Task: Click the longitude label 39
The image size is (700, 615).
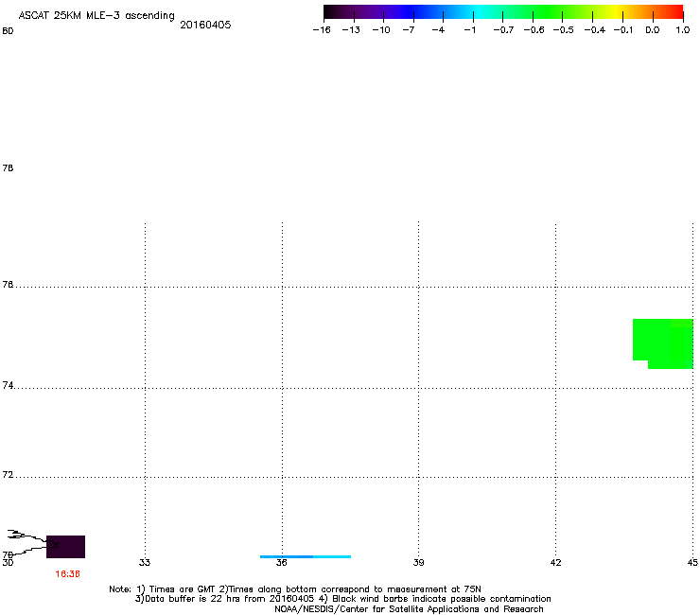Action: coord(418,562)
